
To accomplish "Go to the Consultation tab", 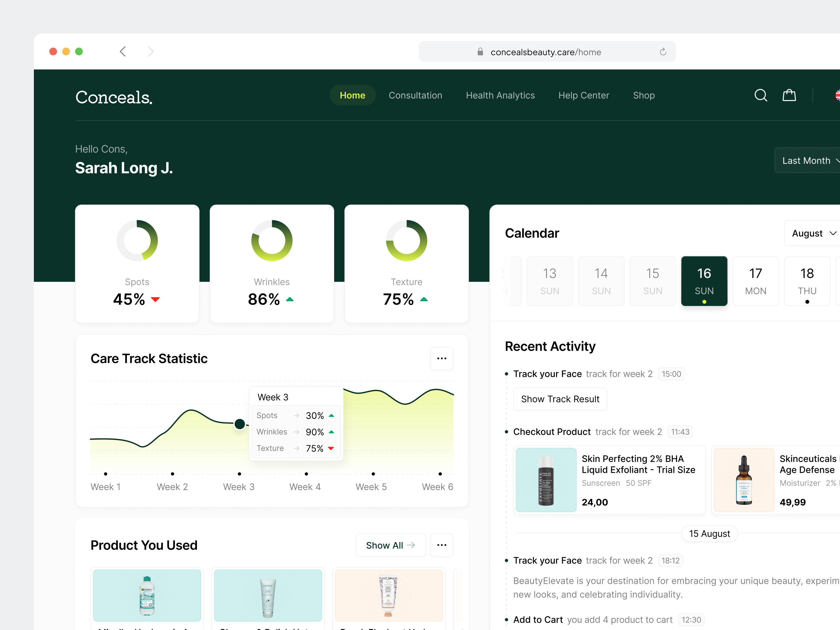I will point(416,95).
